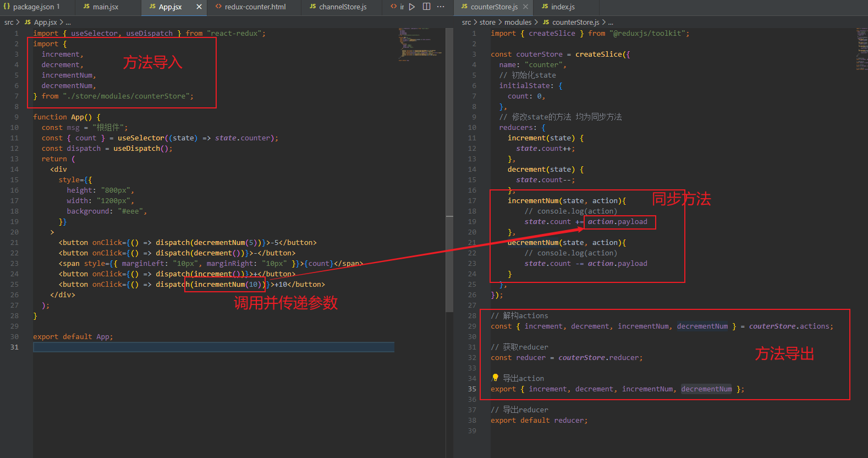Click the App.jsx breadcrumb item

click(x=45, y=22)
